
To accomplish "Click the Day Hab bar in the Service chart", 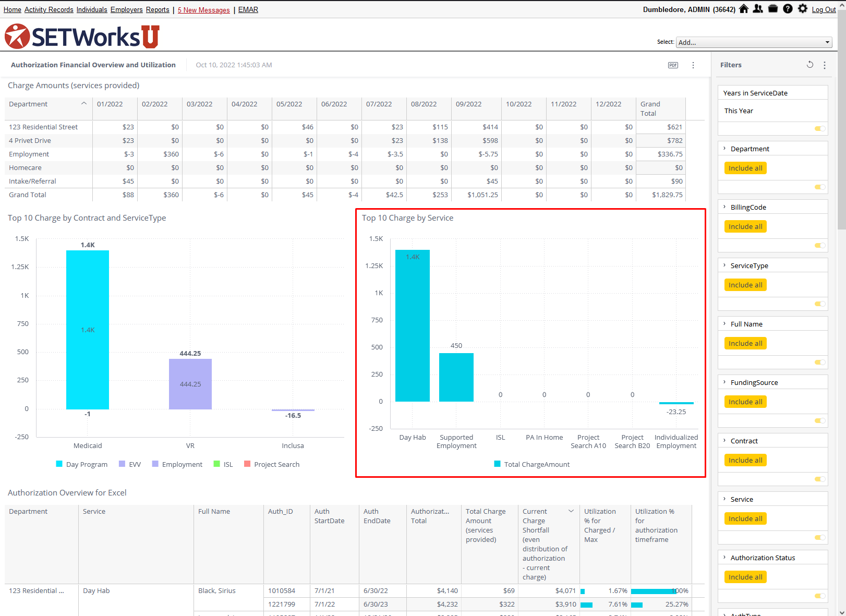I will click(x=412, y=326).
